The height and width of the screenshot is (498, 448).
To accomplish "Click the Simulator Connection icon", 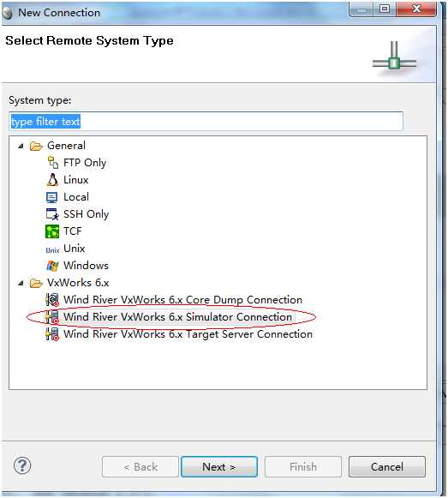I will 52,316.
